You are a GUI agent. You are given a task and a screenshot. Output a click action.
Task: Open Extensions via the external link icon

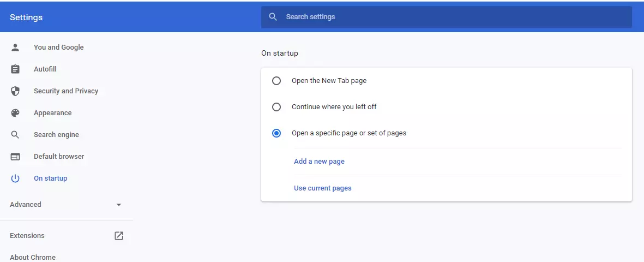pyautogui.click(x=119, y=236)
